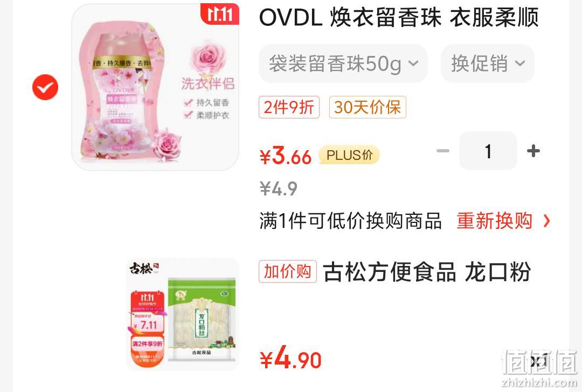Select the quantity field showing 1
The height and width of the screenshot is (392, 582).
coord(488,151)
